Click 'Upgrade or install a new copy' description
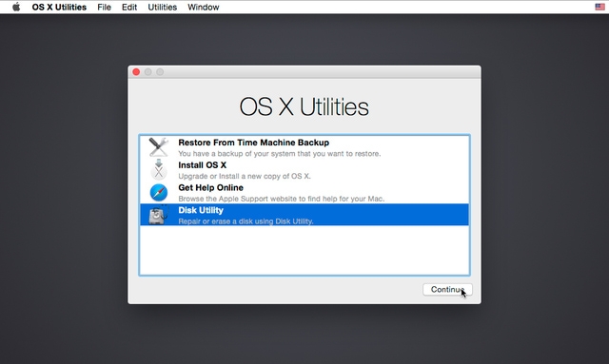The height and width of the screenshot is (364, 609). pos(245,176)
